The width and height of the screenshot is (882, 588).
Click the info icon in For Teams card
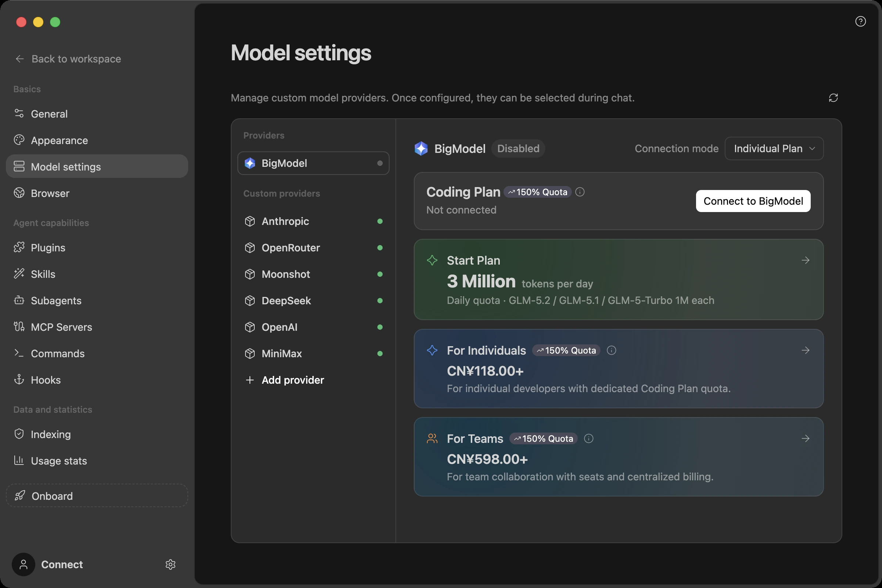coord(589,438)
